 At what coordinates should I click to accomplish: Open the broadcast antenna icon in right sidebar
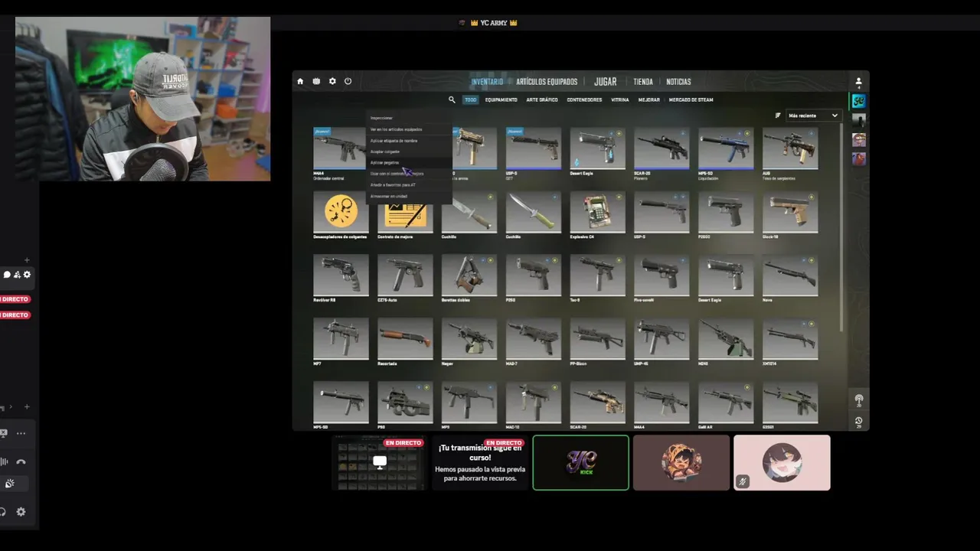pyautogui.click(x=858, y=399)
